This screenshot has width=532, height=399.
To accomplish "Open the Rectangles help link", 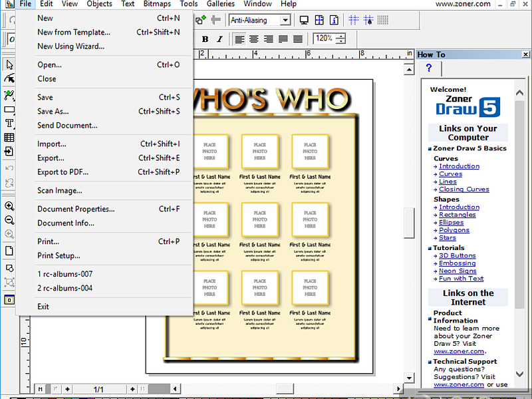I will [x=457, y=215].
